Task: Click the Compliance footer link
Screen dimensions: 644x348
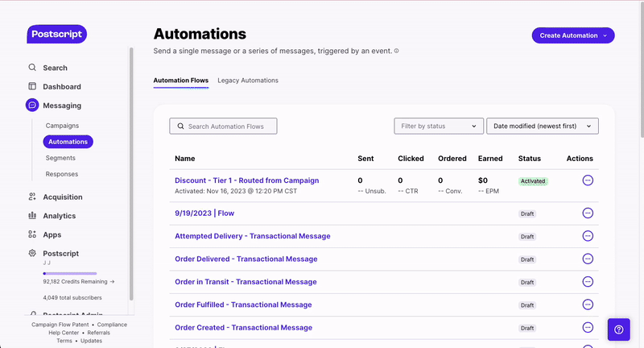Action: (112, 325)
